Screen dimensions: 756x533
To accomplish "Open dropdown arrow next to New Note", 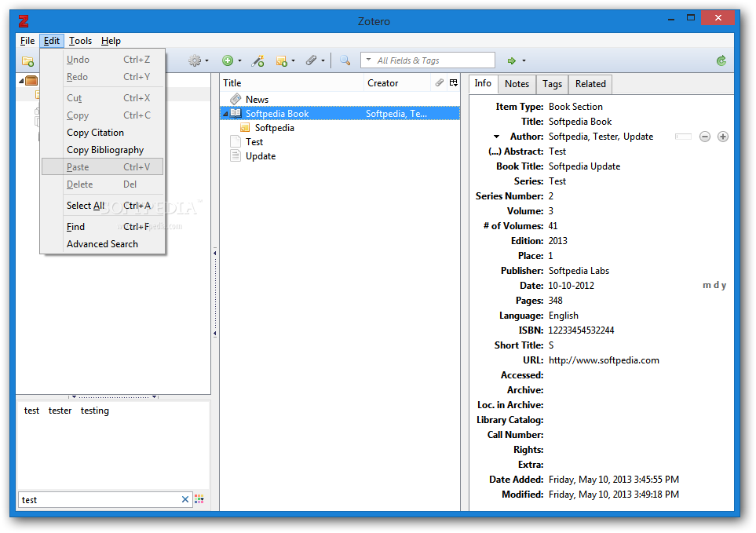I will tap(293, 60).
